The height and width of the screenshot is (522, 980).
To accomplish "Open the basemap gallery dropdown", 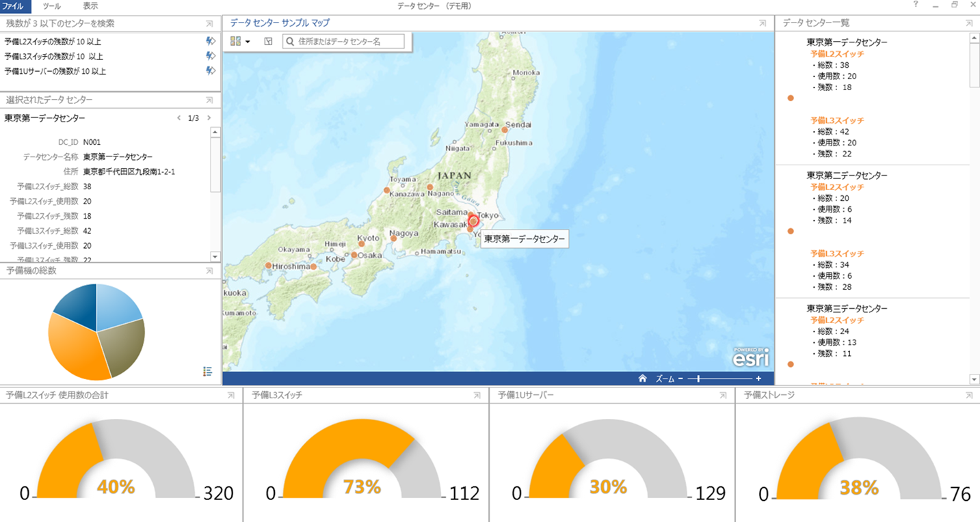I will (239, 42).
